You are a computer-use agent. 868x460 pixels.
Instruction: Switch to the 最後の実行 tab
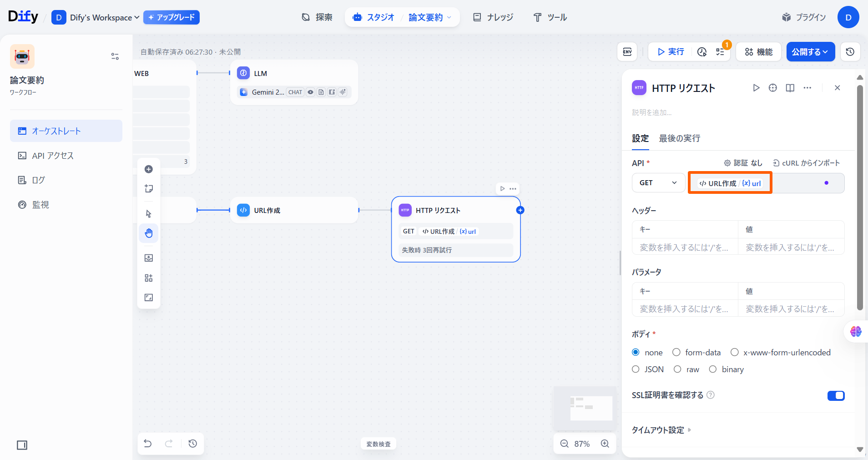pos(679,138)
